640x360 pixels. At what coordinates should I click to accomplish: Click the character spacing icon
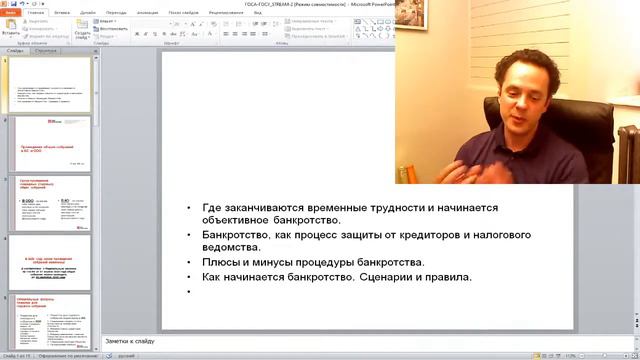(183, 34)
